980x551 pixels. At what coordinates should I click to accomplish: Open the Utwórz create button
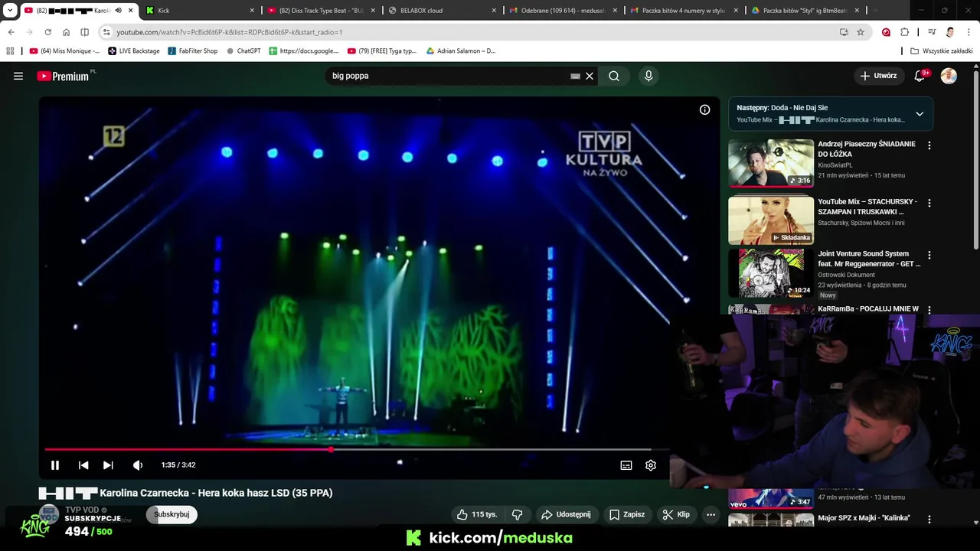click(x=878, y=76)
